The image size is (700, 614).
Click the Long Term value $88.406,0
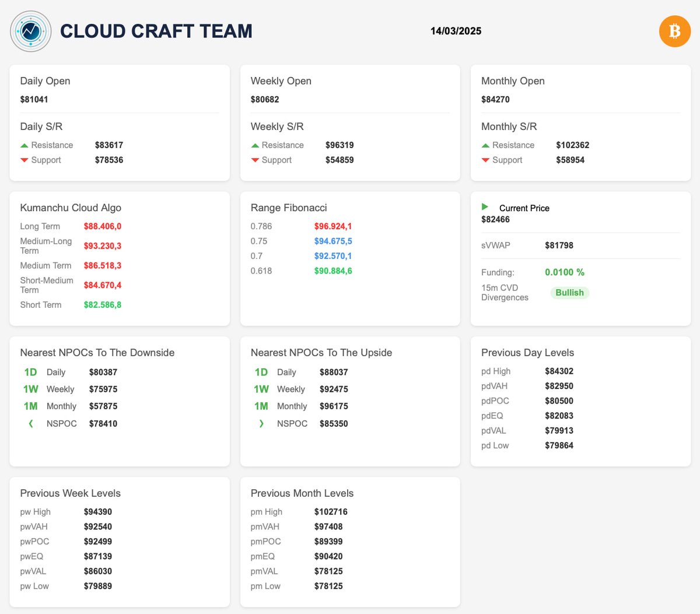(x=103, y=226)
